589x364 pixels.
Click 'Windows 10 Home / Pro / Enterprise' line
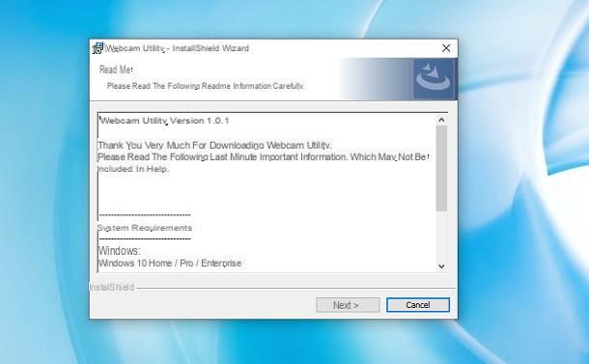[170, 263]
